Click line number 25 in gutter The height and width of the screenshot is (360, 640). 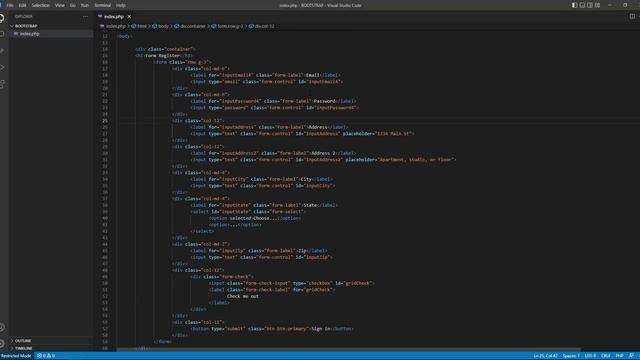click(105, 121)
